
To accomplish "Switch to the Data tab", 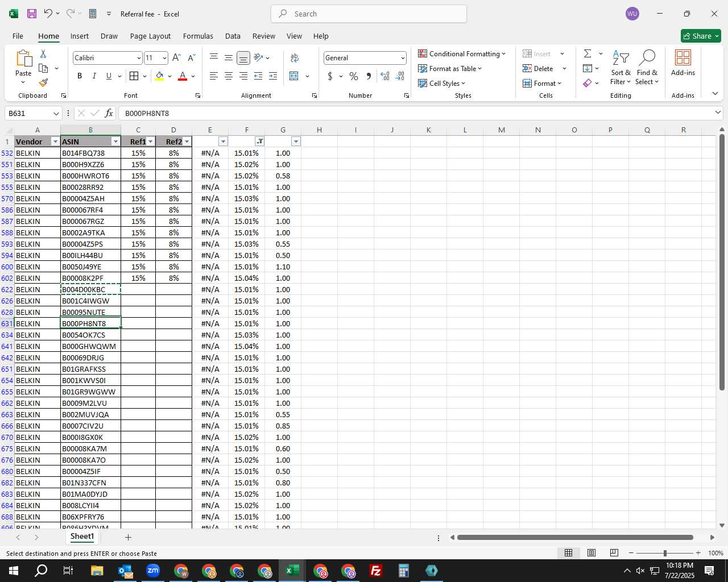I will 233,36.
